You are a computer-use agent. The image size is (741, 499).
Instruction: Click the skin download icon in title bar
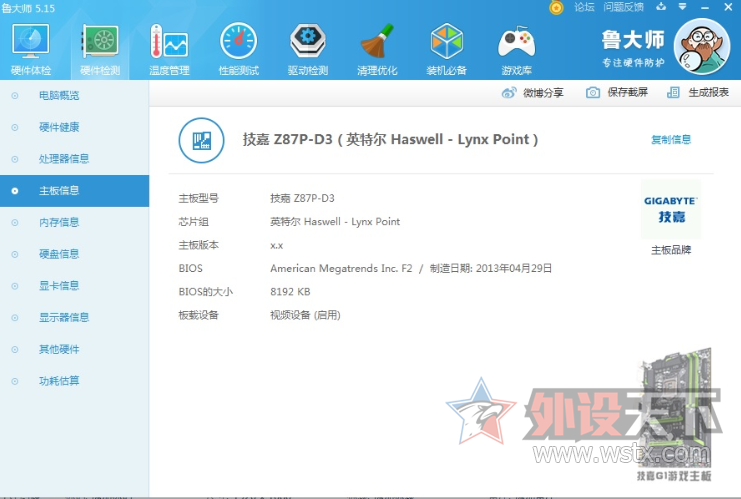click(661, 7)
